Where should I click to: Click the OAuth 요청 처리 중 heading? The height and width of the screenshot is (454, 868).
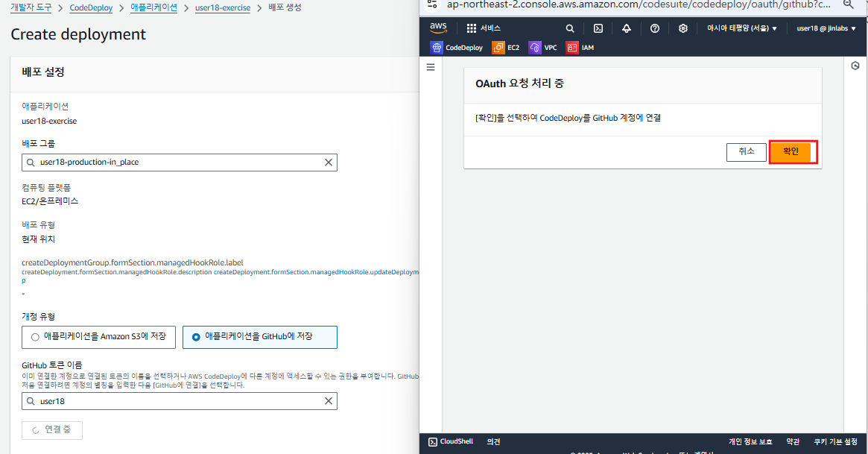519,83
